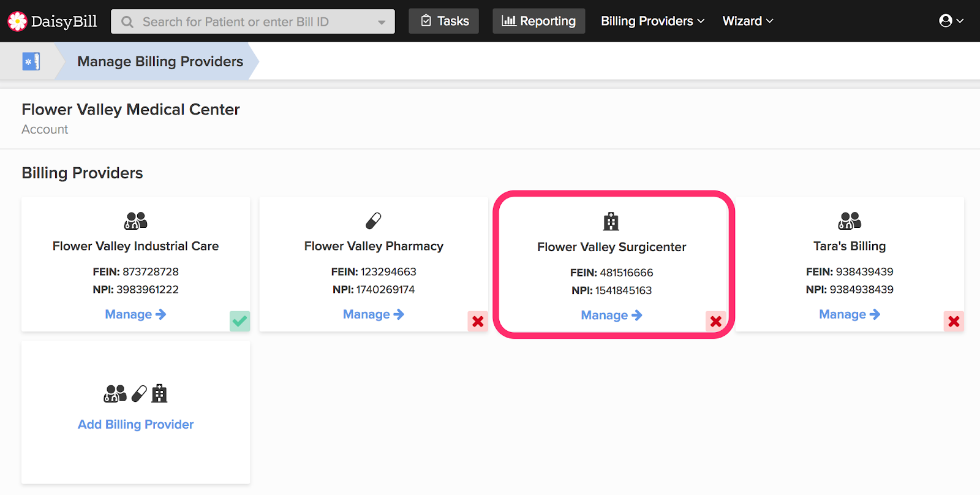Click the DaisyBill flower logo
This screenshot has height=495, width=980.
click(17, 21)
